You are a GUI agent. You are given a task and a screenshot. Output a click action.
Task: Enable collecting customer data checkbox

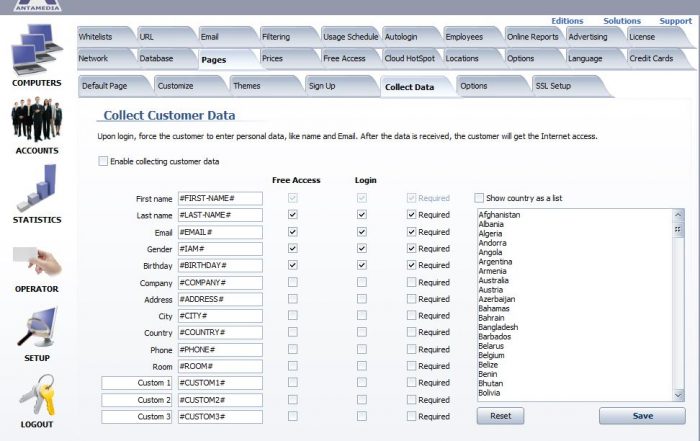(103, 161)
